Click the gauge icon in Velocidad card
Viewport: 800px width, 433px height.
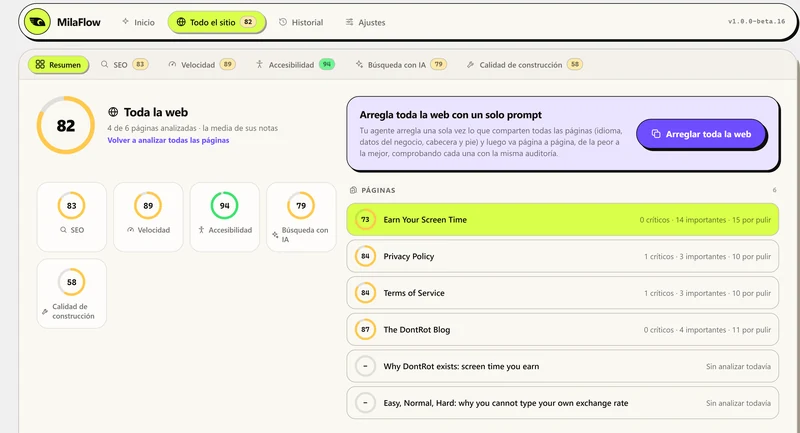(x=131, y=230)
